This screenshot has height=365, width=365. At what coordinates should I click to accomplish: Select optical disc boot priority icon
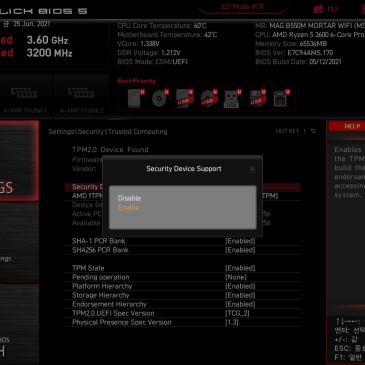pyautogui.click(x=160, y=98)
